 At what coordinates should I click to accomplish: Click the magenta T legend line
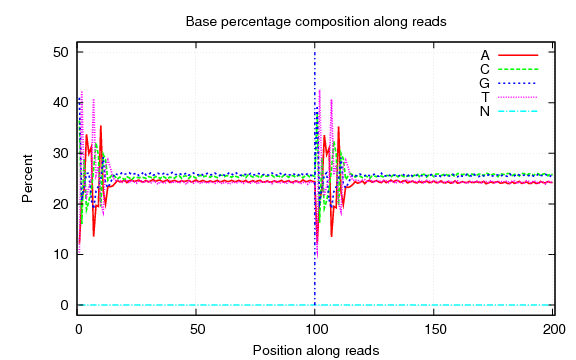click(x=518, y=97)
